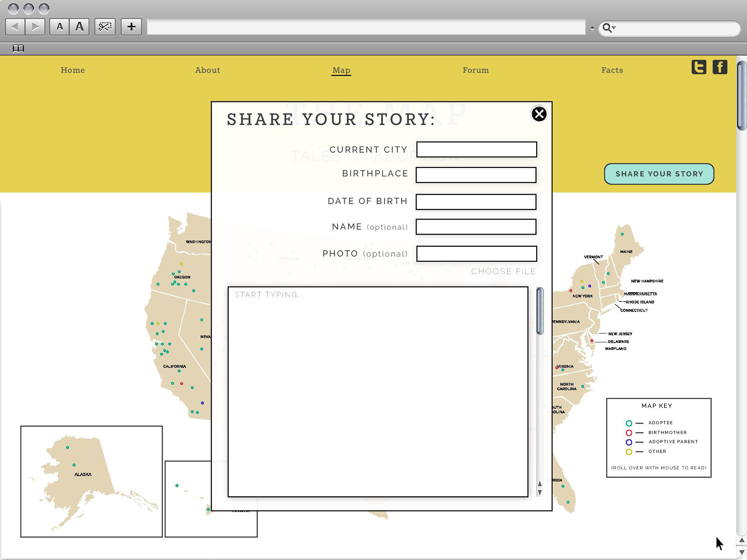Click the larger text size A button
This screenshot has height=560, width=747.
point(79,27)
